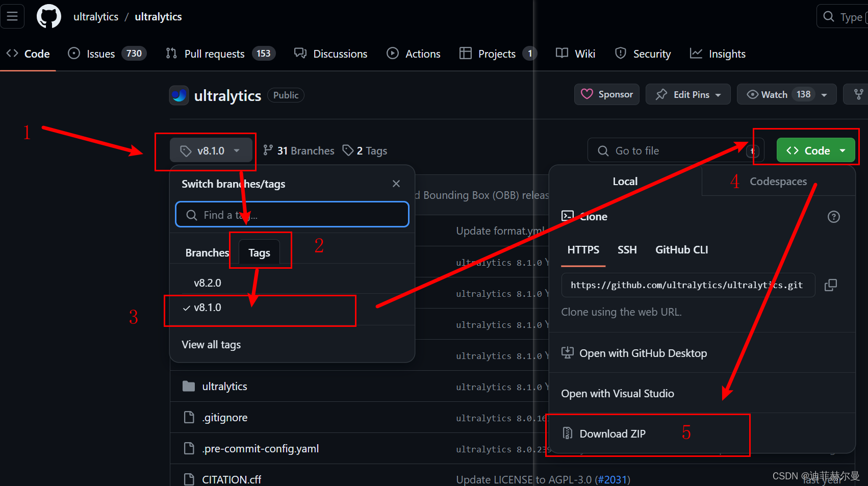Open the CITATION.cff file

pos(231,479)
